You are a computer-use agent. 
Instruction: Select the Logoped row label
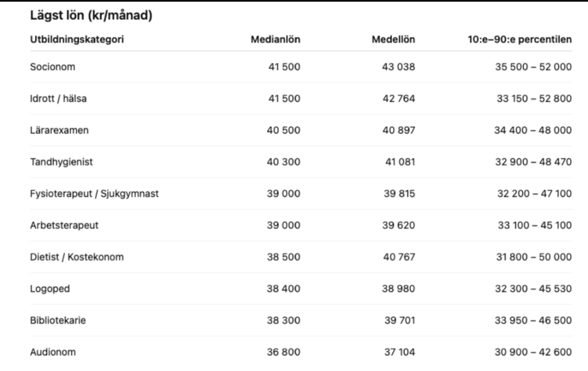(x=50, y=289)
